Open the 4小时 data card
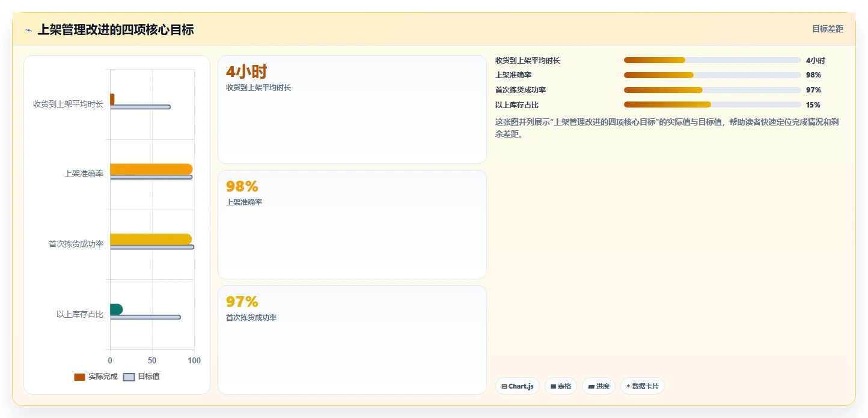868x418 pixels. (x=352, y=109)
